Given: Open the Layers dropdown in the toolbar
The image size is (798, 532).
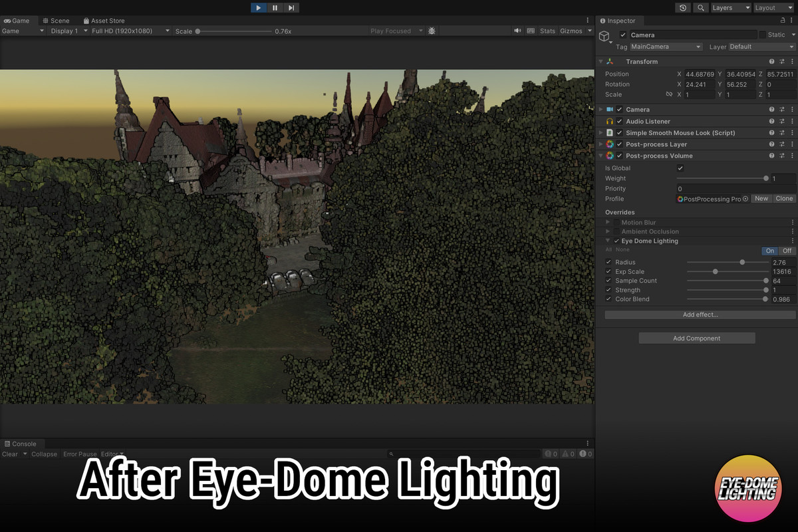Looking at the screenshot, I should tap(730, 7).
